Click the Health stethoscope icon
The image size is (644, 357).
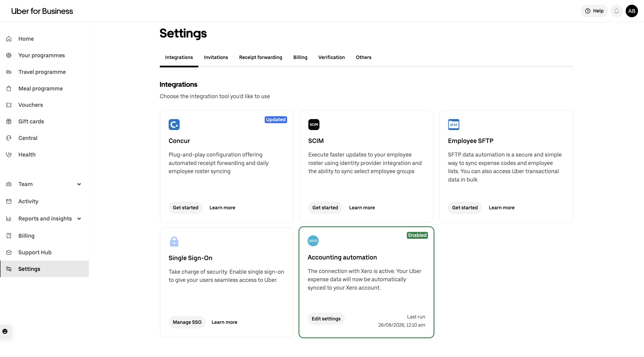pyautogui.click(x=9, y=155)
